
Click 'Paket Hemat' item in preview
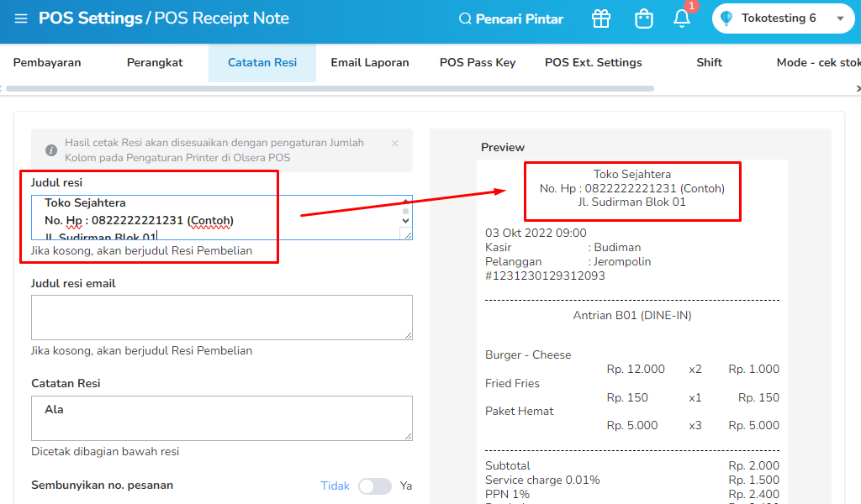tap(520, 412)
